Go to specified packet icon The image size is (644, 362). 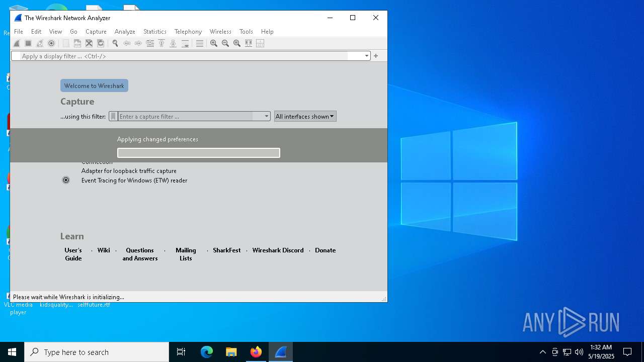pos(150,43)
